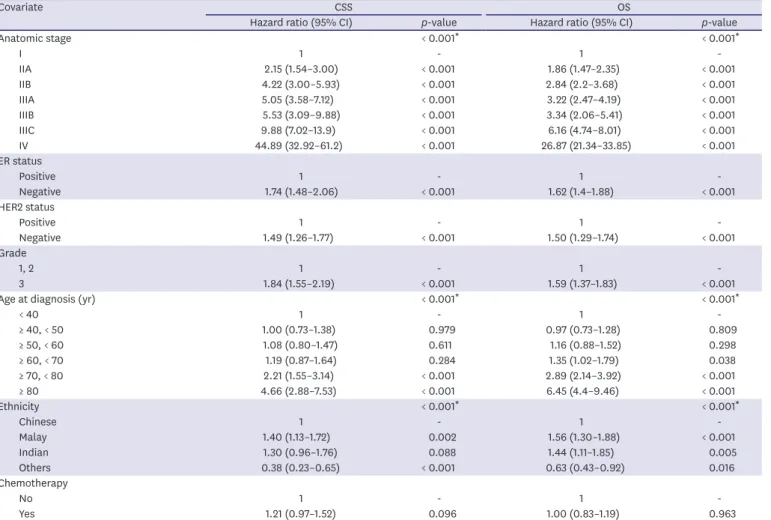Screen dimensions: 771x520
Task: Select the Malay CSS p-value '0.002'
Action: pos(442,437)
